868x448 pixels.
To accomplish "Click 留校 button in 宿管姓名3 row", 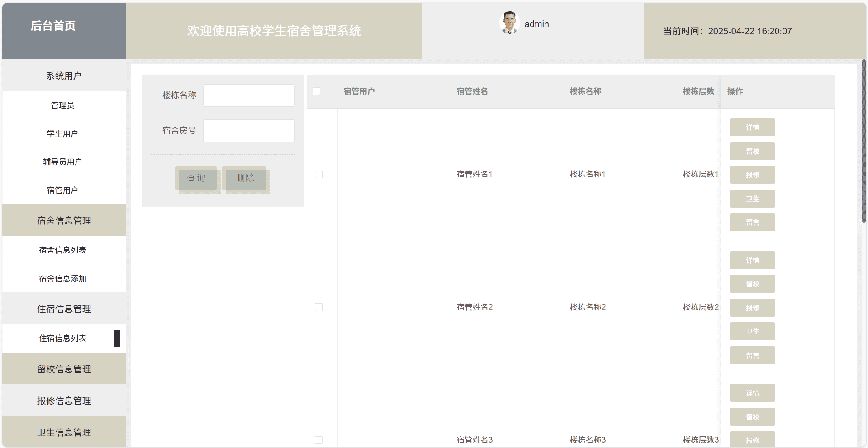I will 753,417.
